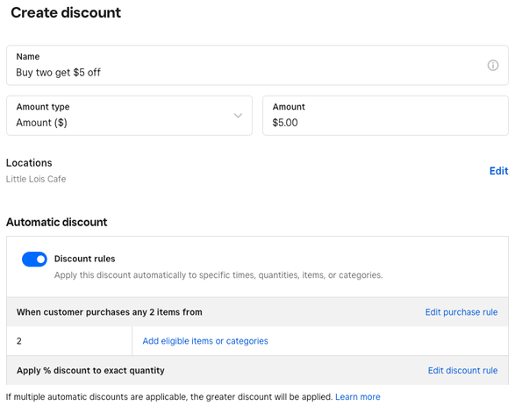Open the Amount type dropdown
522x420 pixels.
point(129,116)
